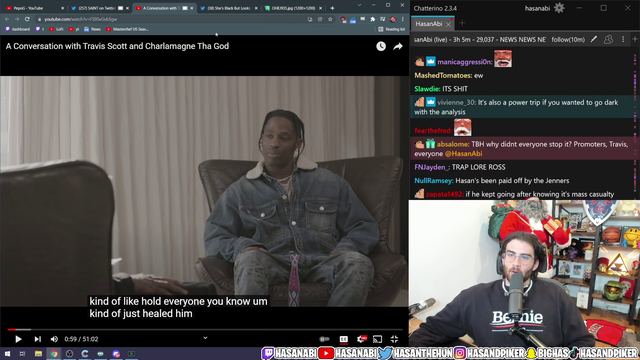Open the video title link

point(117,46)
